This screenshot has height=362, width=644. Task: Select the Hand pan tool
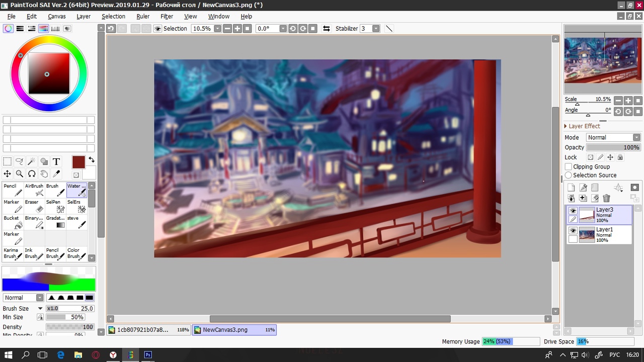click(x=44, y=174)
